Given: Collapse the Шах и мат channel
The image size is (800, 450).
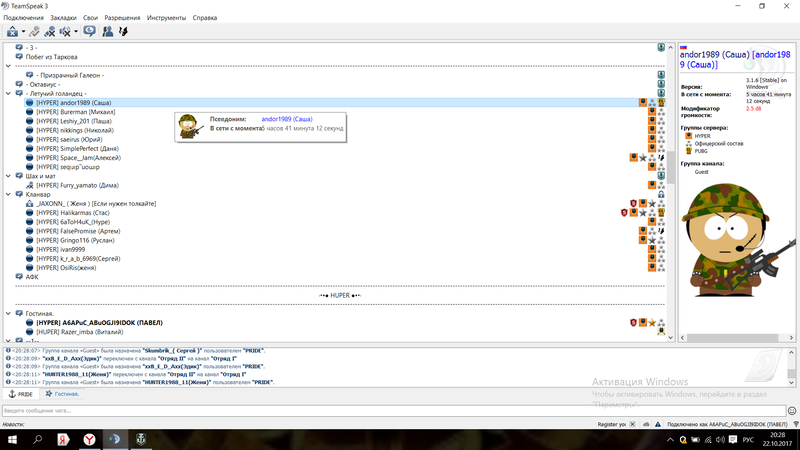Looking at the screenshot, I should [x=8, y=176].
